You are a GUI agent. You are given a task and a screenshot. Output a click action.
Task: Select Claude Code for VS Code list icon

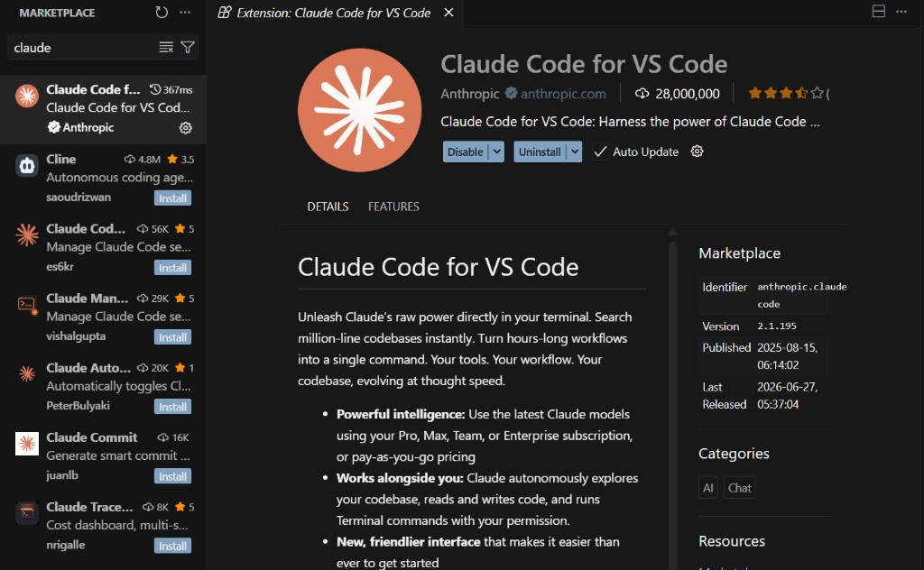(26, 96)
